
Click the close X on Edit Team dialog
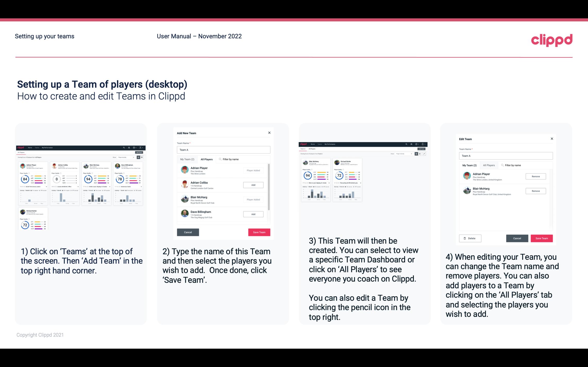(x=552, y=139)
